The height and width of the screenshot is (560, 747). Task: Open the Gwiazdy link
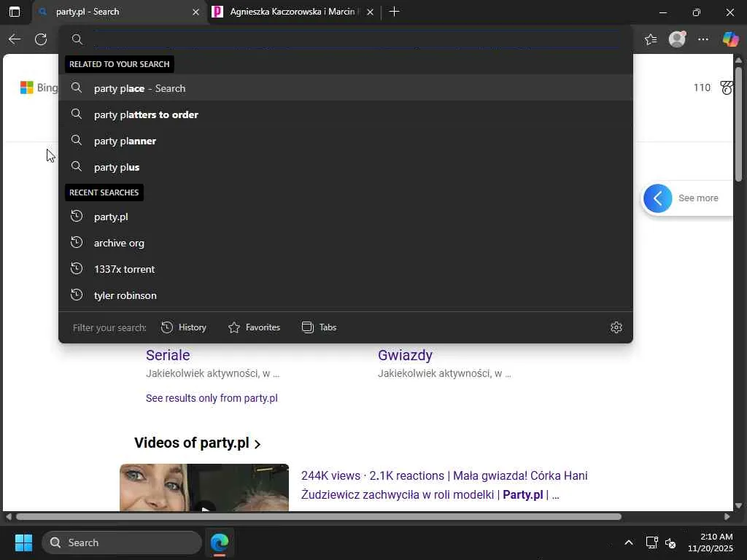coord(405,355)
